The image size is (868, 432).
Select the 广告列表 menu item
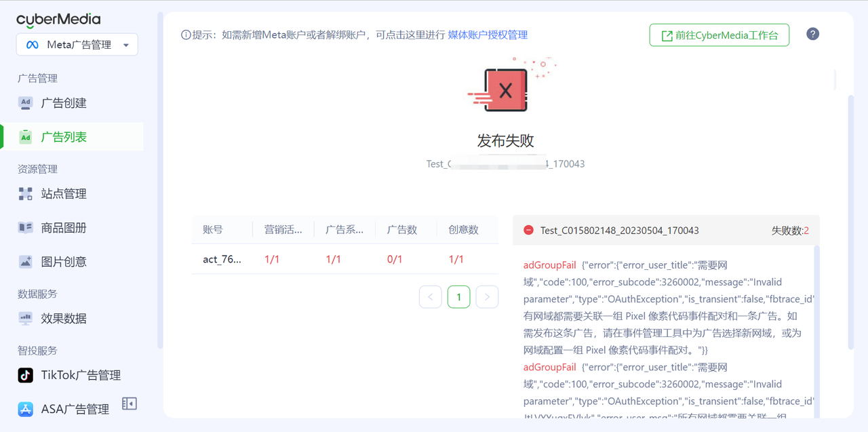pyautogui.click(x=64, y=137)
